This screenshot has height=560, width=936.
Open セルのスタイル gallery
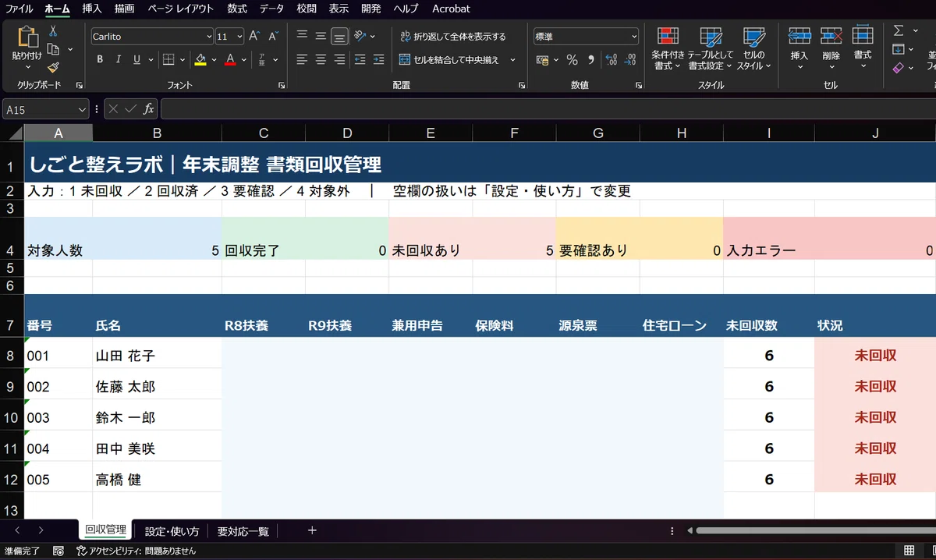click(x=754, y=49)
